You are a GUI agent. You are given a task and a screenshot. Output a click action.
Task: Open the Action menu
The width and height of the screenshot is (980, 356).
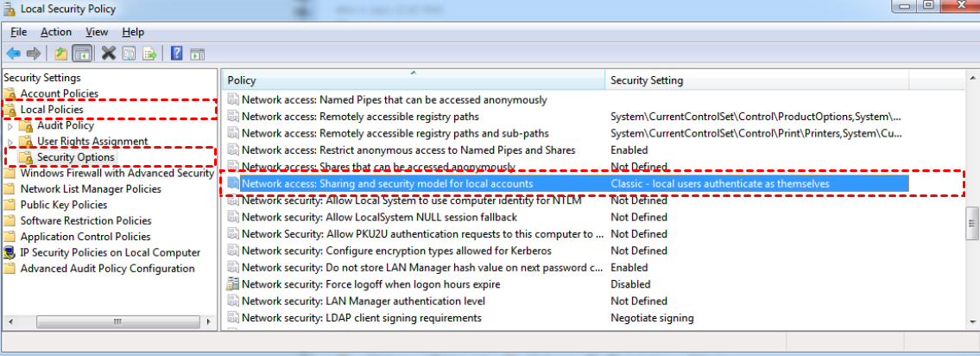(56, 32)
